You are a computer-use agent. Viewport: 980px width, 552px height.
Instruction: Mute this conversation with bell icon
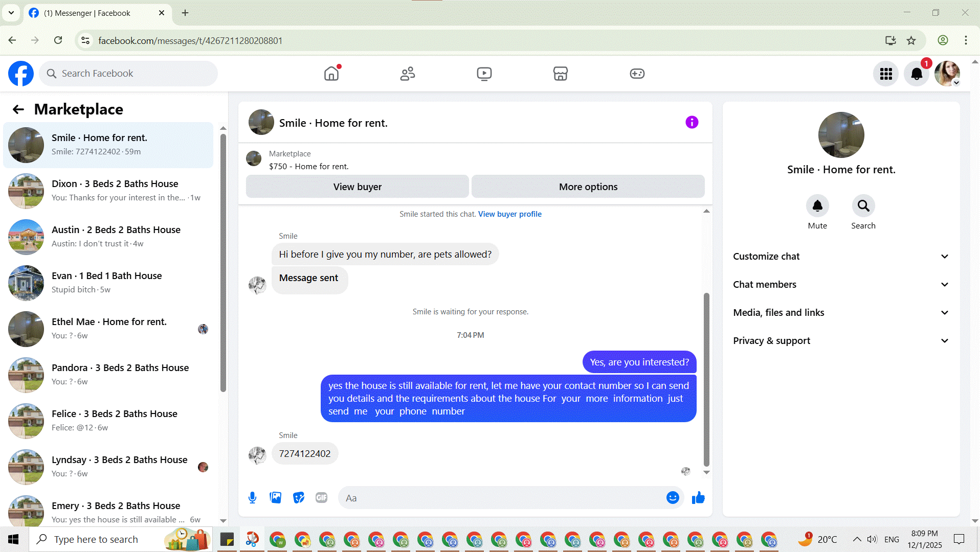click(x=817, y=206)
